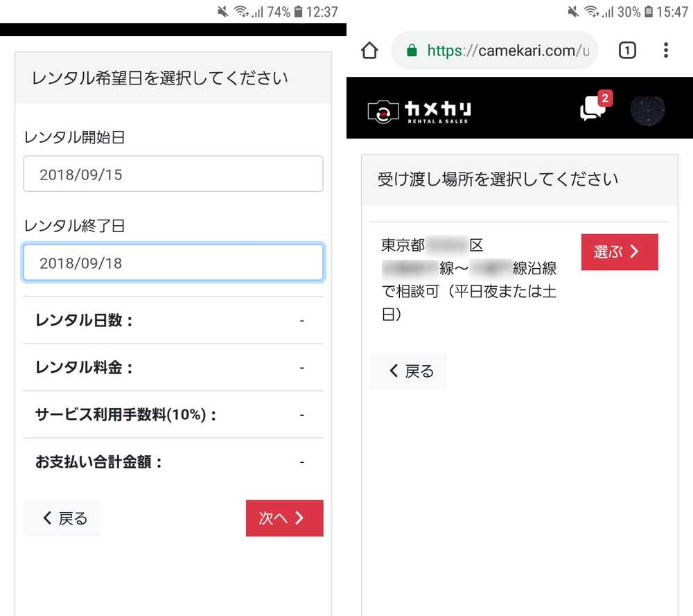
Task: Open the Chrome tab switcher showing 1
Action: (x=626, y=51)
